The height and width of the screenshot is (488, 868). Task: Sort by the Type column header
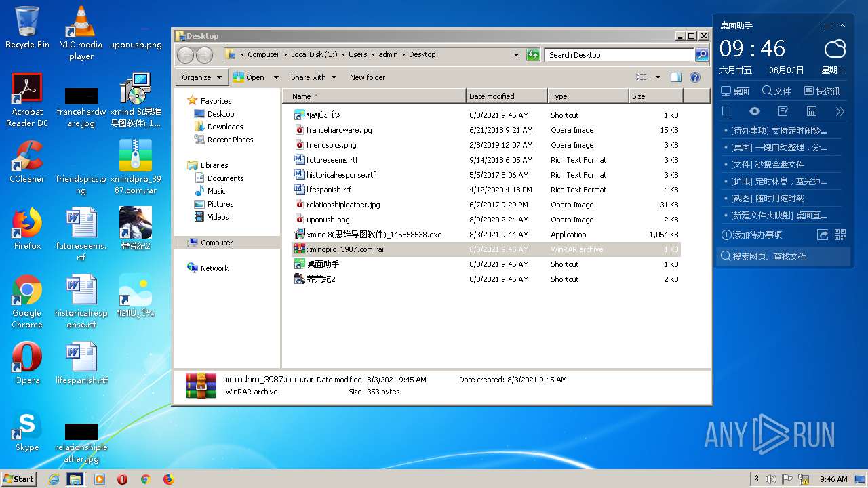[x=588, y=96]
